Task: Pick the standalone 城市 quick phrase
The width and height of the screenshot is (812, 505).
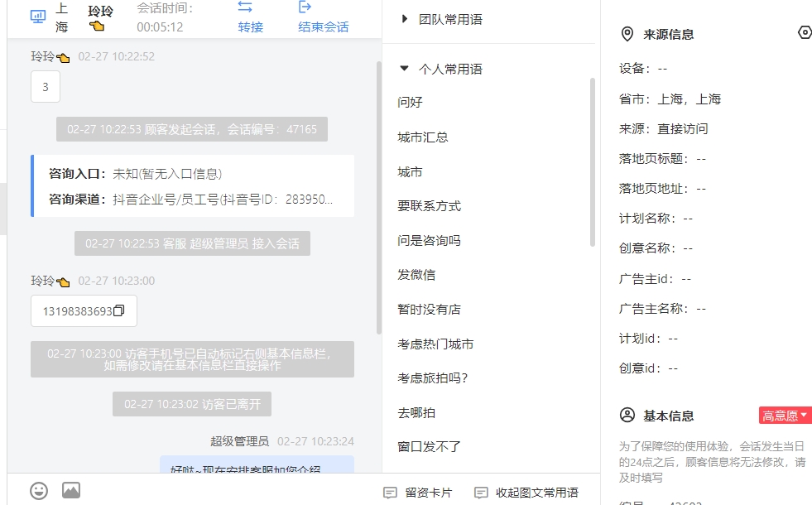Action: click(411, 172)
